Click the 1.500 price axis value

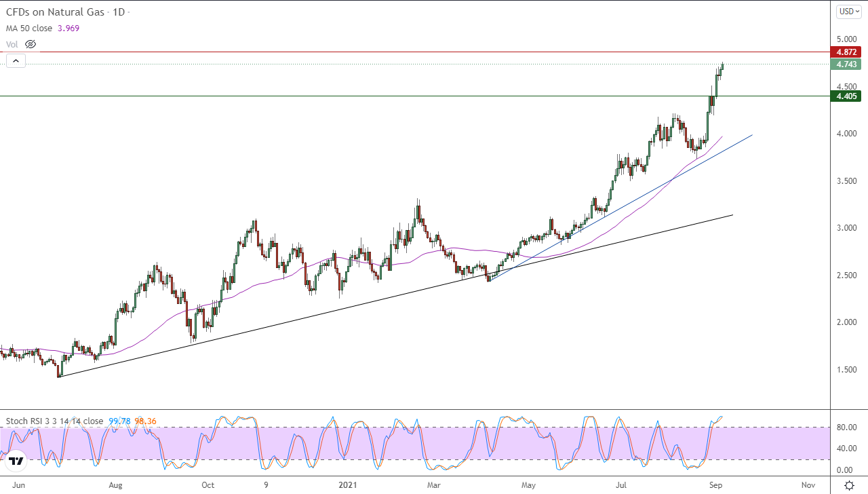coord(847,370)
